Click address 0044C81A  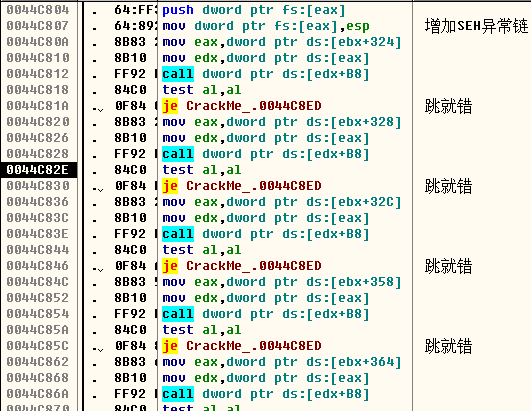(x=38, y=106)
